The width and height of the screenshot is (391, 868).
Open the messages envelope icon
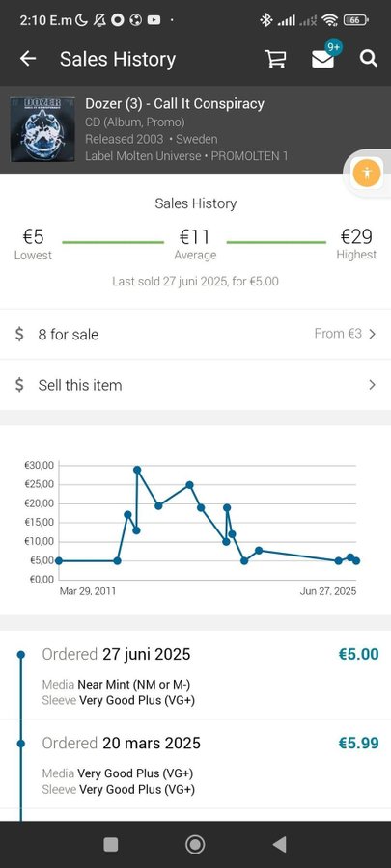[322, 59]
